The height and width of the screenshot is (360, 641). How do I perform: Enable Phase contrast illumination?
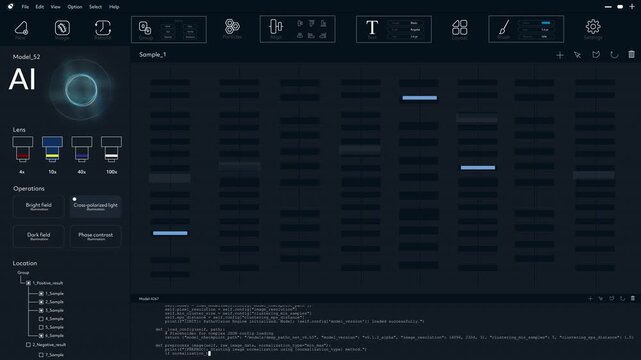click(95, 236)
